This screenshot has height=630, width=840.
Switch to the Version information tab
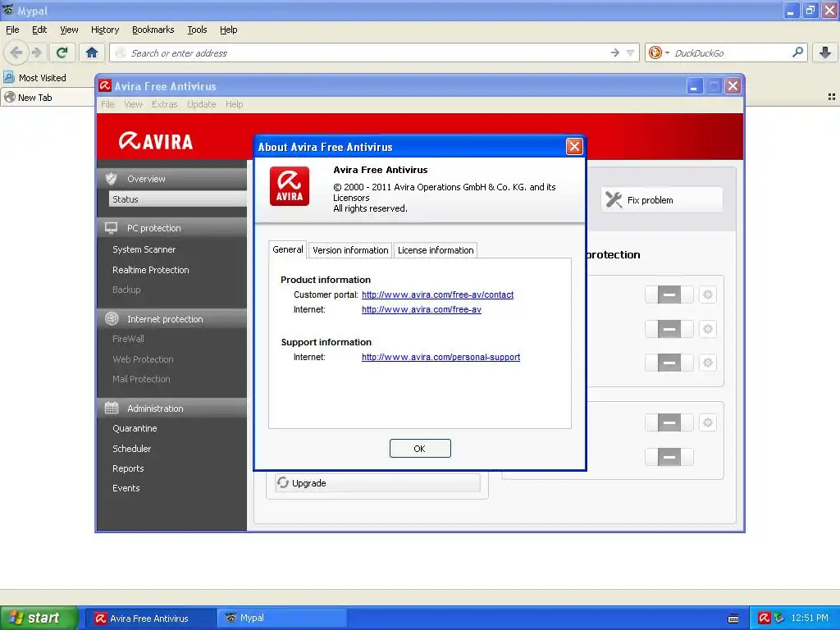[x=350, y=250]
